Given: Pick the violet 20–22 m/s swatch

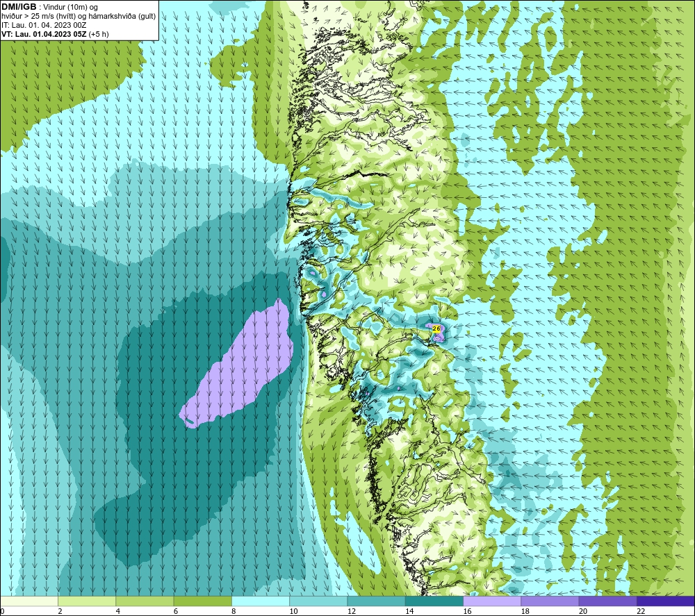Looking at the screenshot, I should pos(607,601).
